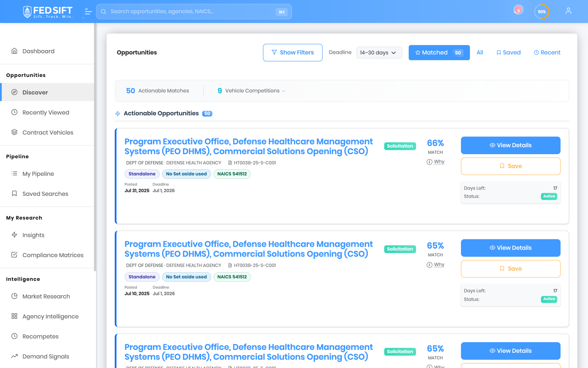Open the 66% match opportunity title

coord(249,146)
